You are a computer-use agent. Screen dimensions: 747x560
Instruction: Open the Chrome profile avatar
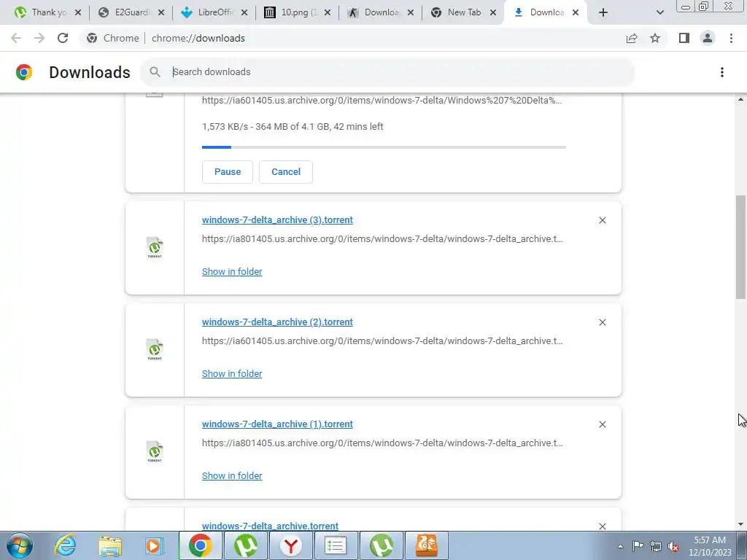pos(708,38)
